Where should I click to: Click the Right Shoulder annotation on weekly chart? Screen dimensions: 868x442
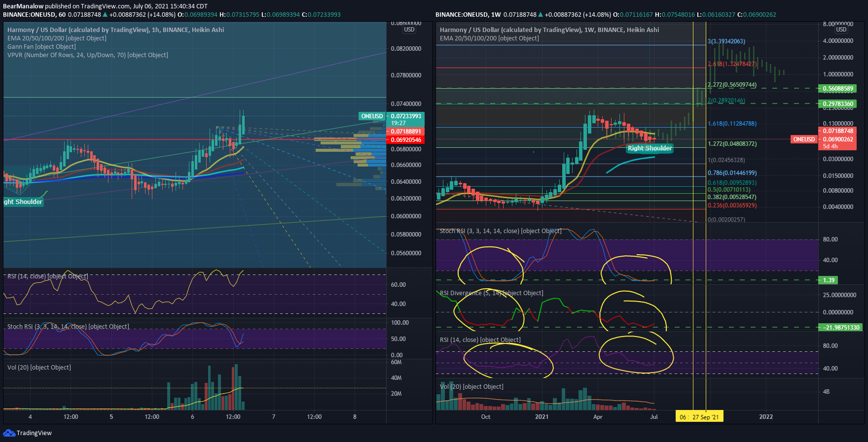pos(650,148)
